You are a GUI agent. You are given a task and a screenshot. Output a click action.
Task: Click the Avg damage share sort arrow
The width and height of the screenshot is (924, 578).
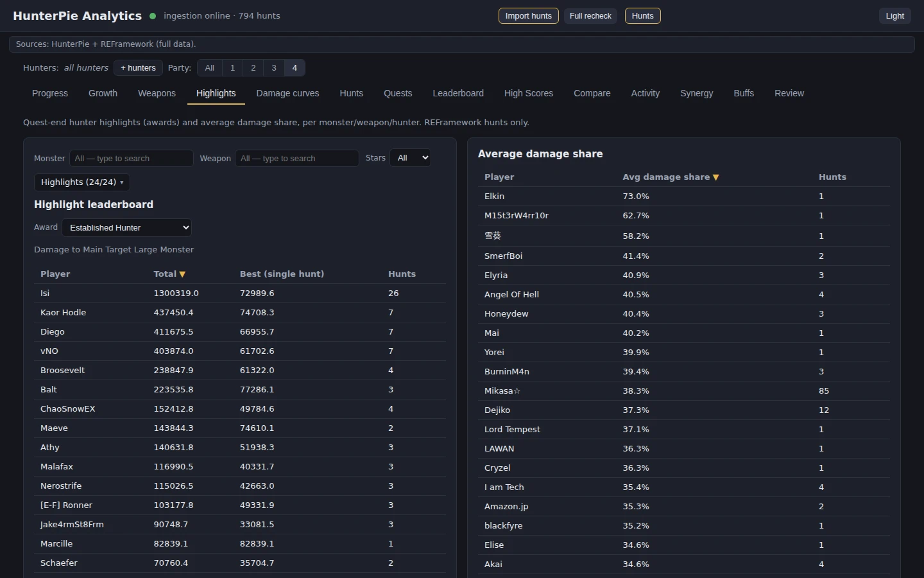pyautogui.click(x=716, y=177)
